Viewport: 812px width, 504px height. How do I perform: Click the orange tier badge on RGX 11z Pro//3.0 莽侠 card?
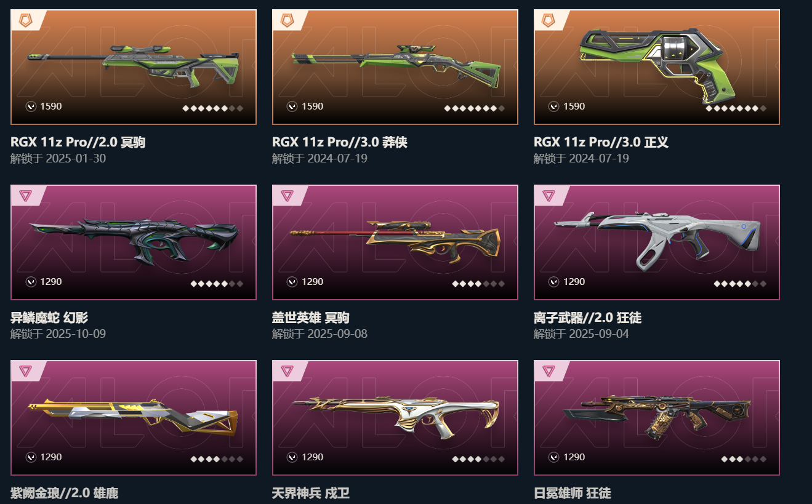point(287,20)
